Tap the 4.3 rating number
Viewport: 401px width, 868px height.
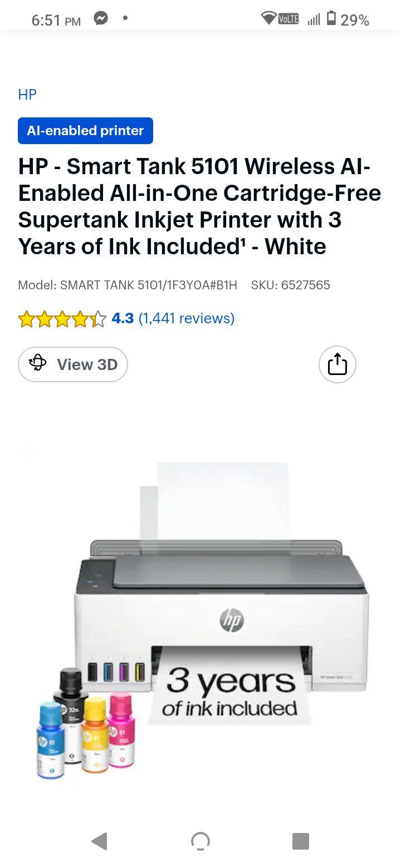click(x=123, y=318)
